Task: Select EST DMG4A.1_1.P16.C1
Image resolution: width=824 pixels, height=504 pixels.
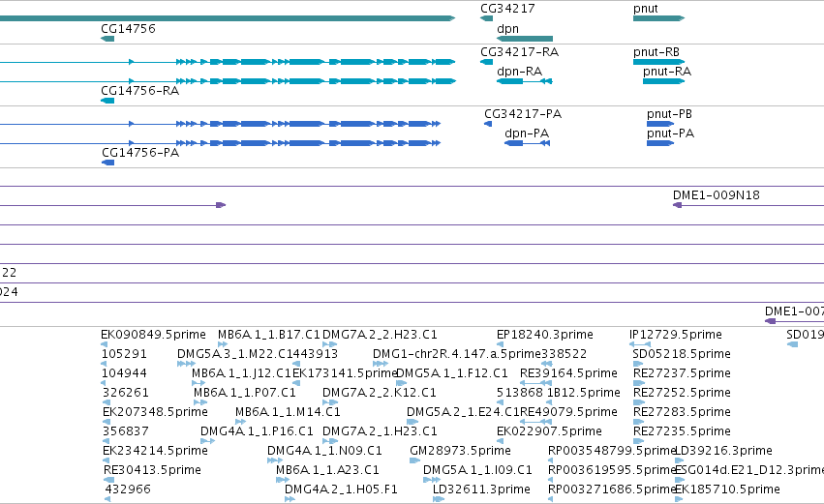Action: [x=257, y=431]
